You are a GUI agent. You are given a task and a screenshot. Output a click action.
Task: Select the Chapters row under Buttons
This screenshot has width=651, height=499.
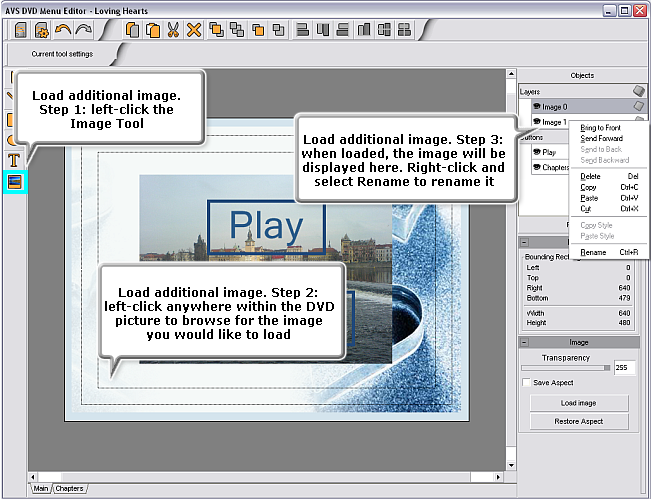[x=550, y=167]
